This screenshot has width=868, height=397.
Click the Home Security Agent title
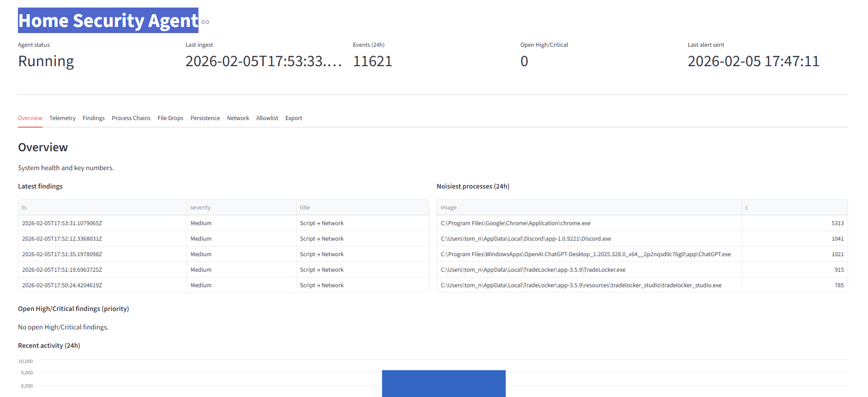[x=108, y=21]
